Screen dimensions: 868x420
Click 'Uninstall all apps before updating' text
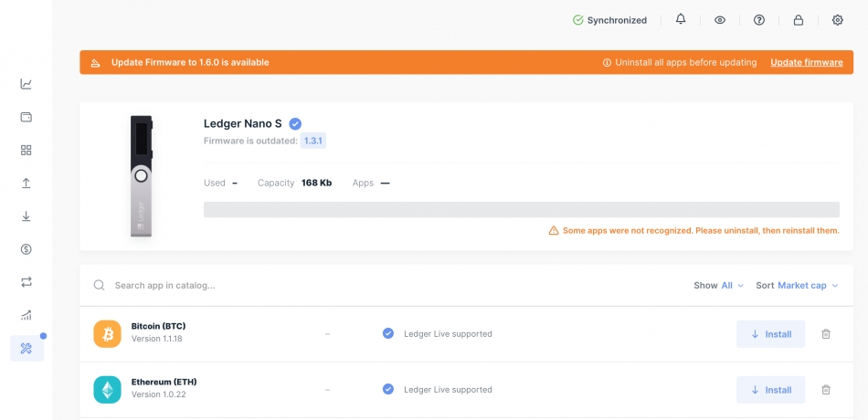point(686,62)
